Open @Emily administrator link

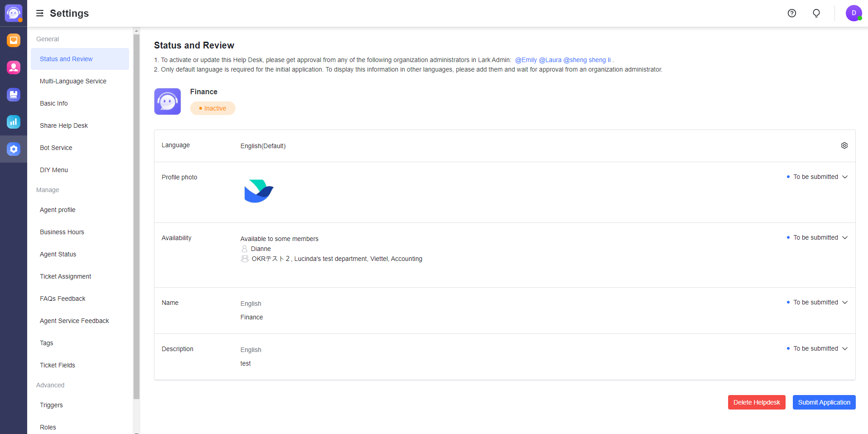525,60
